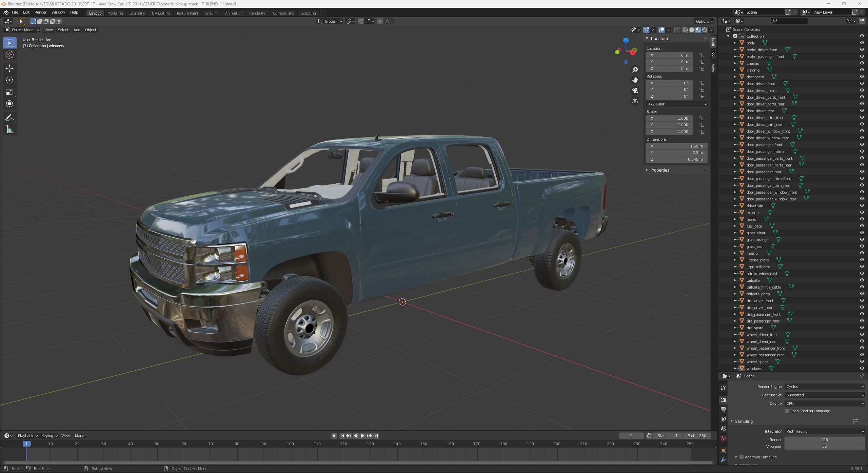Click the Render samples 128 field

[x=825, y=440]
